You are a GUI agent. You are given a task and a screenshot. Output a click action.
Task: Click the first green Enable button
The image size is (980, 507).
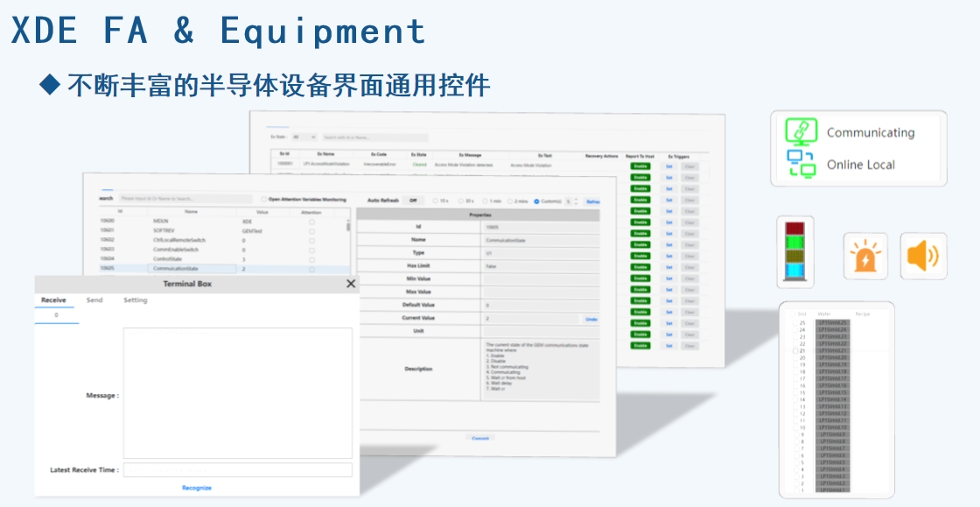coord(640,165)
